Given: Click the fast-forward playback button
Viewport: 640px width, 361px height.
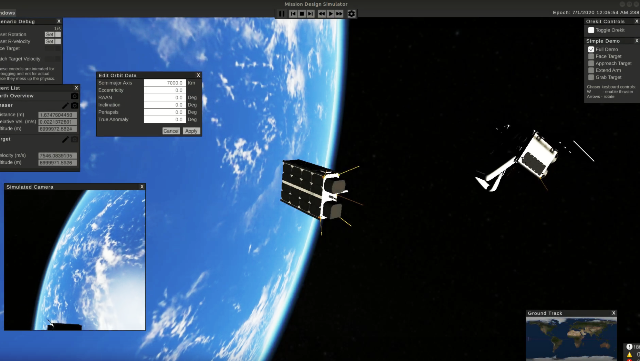Looking at the screenshot, I should point(339,14).
